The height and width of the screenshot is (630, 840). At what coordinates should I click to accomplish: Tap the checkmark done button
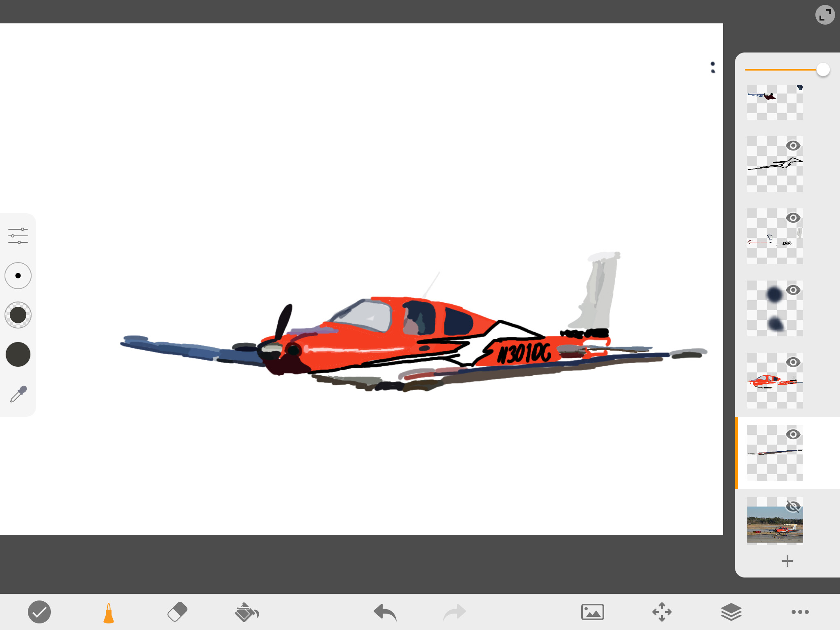click(39, 612)
